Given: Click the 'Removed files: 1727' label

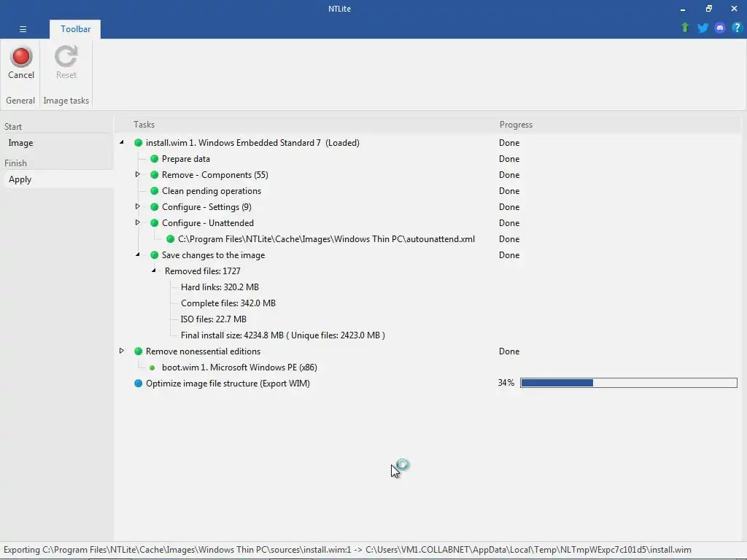Looking at the screenshot, I should (x=203, y=271).
